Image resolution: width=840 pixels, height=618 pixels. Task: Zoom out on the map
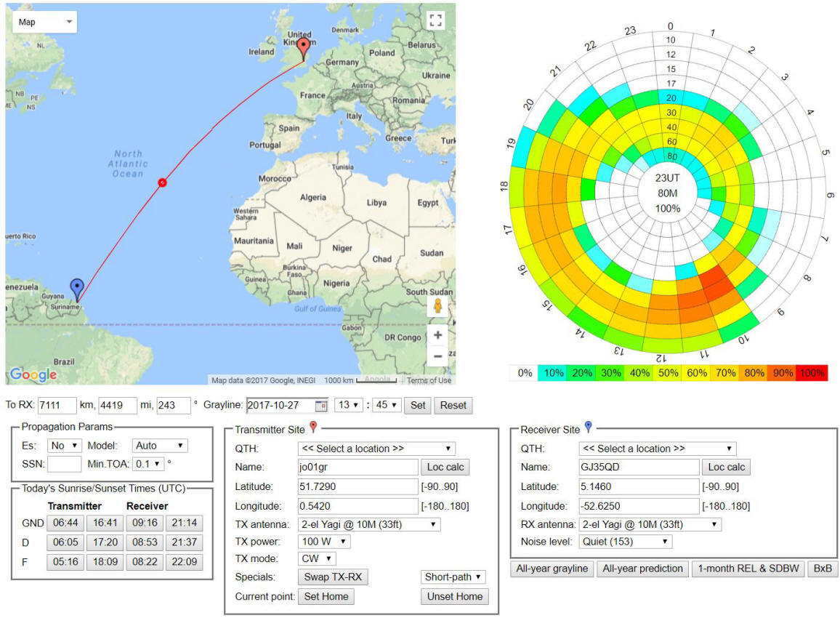tap(437, 356)
